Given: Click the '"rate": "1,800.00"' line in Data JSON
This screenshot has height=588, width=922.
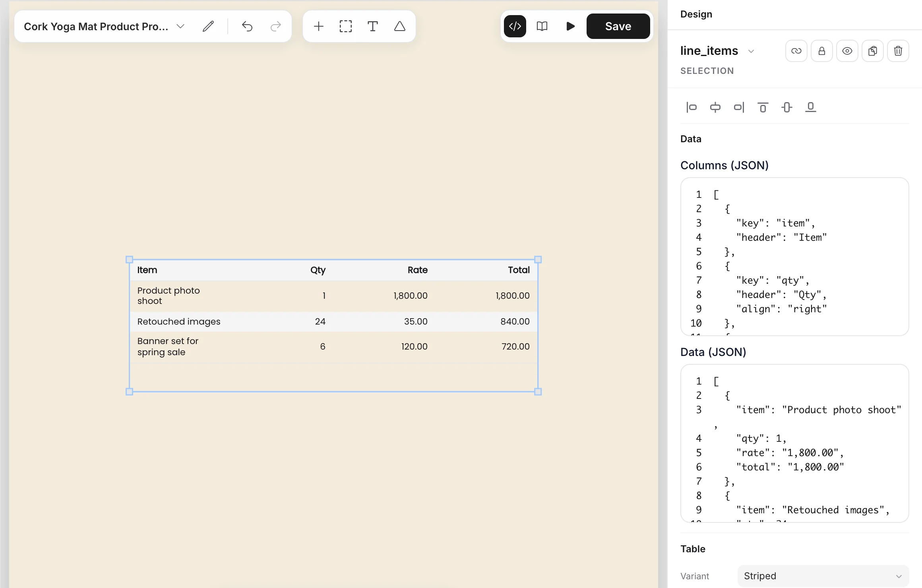Looking at the screenshot, I should click(x=790, y=453).
